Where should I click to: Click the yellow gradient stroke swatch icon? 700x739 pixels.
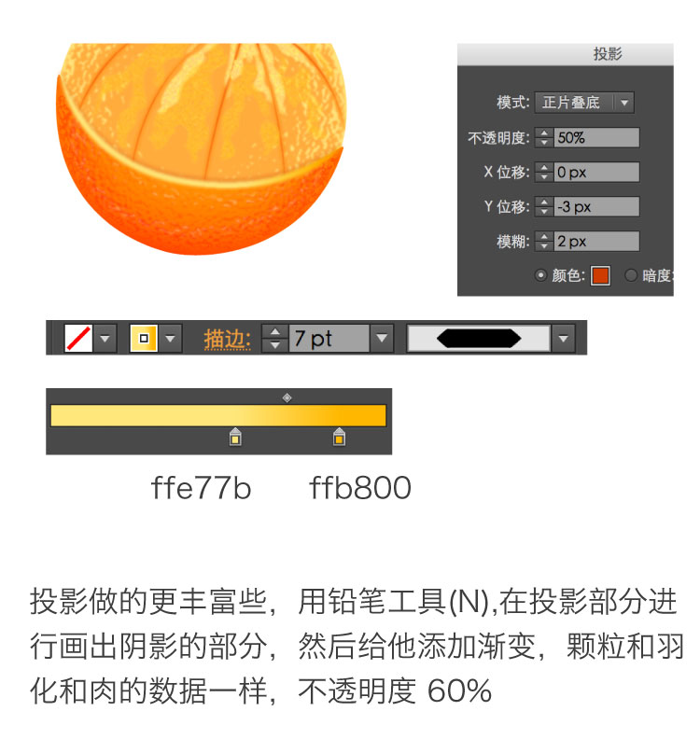144,338
